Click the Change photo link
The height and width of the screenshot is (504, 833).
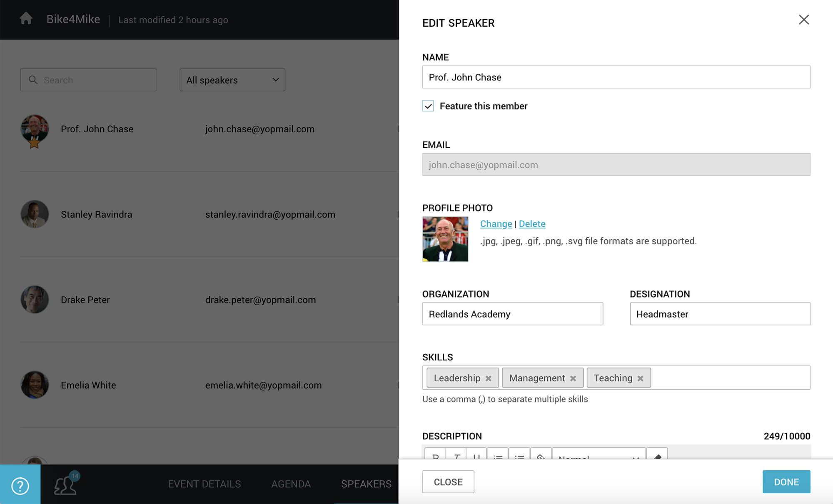(496, 223)
